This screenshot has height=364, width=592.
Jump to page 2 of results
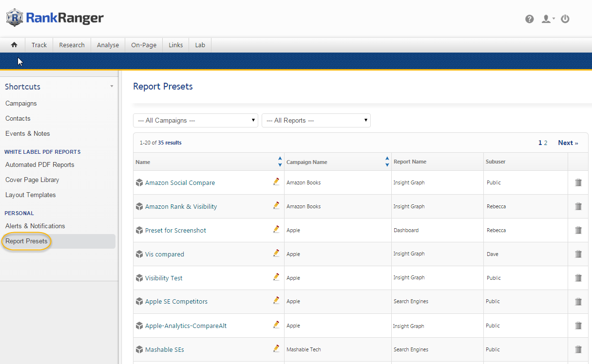546,143
